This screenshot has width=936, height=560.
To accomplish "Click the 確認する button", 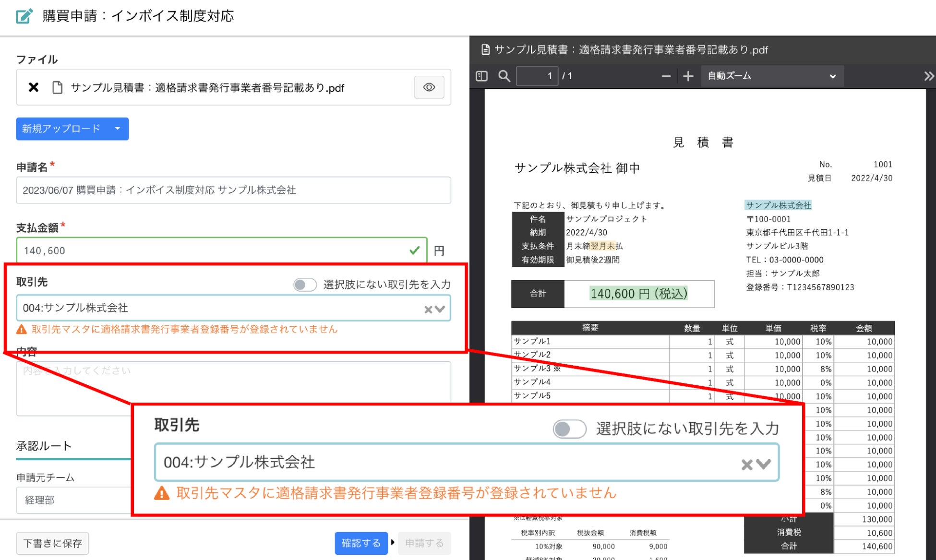I will (x=361, y=543).
